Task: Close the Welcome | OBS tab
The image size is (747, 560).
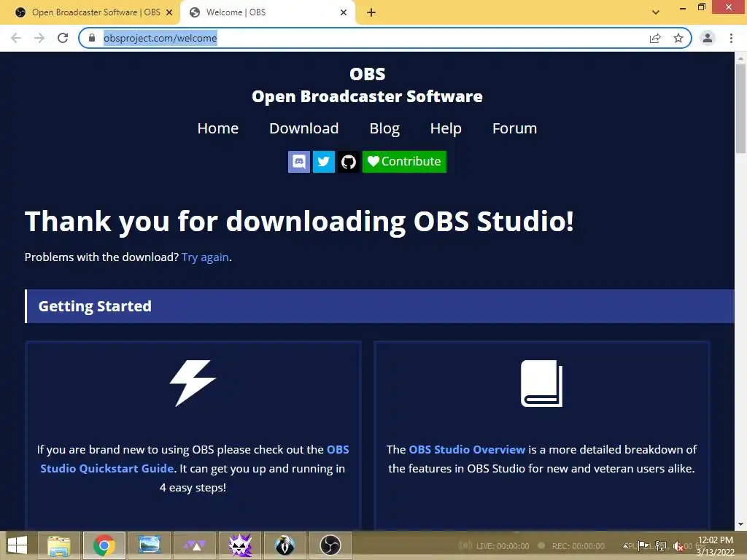Action: 344,12
